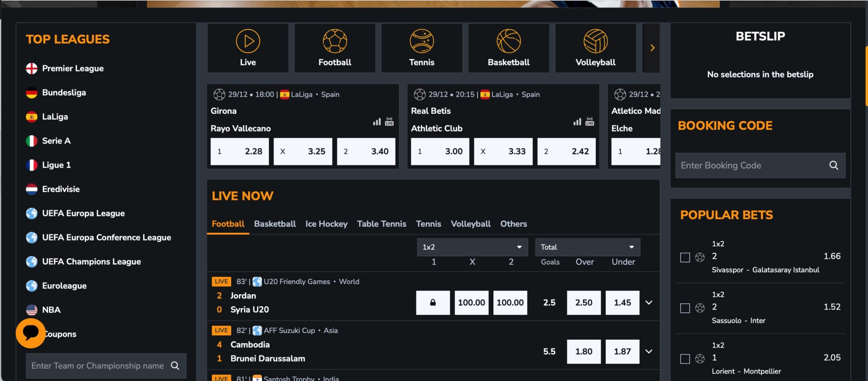Viewport: 868px width, 381px height.
Task: Select the Basketball category icon
Action: click(x=509, y=47)
